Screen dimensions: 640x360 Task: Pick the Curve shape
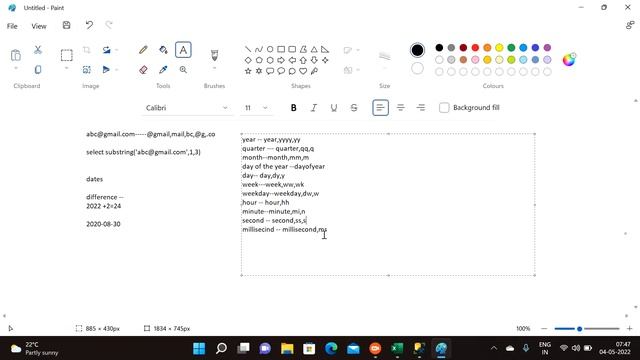click(x=259, y=49)
